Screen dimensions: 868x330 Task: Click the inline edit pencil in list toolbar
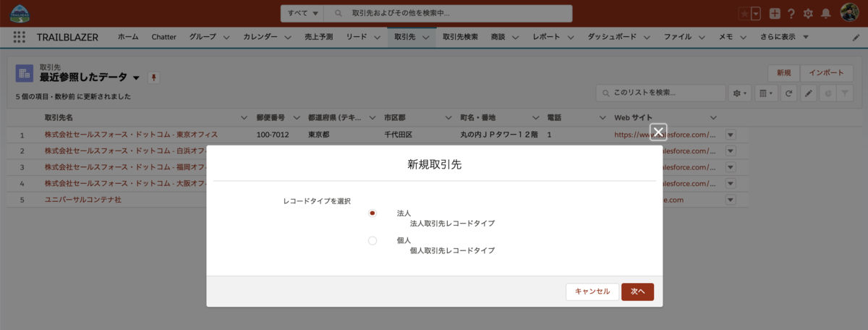(808, 93)
